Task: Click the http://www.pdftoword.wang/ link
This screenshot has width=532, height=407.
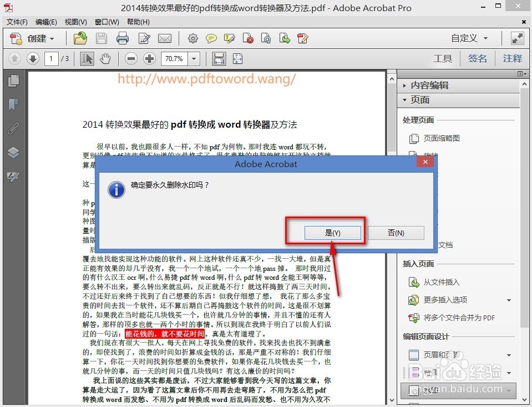Action: (206, 79)
